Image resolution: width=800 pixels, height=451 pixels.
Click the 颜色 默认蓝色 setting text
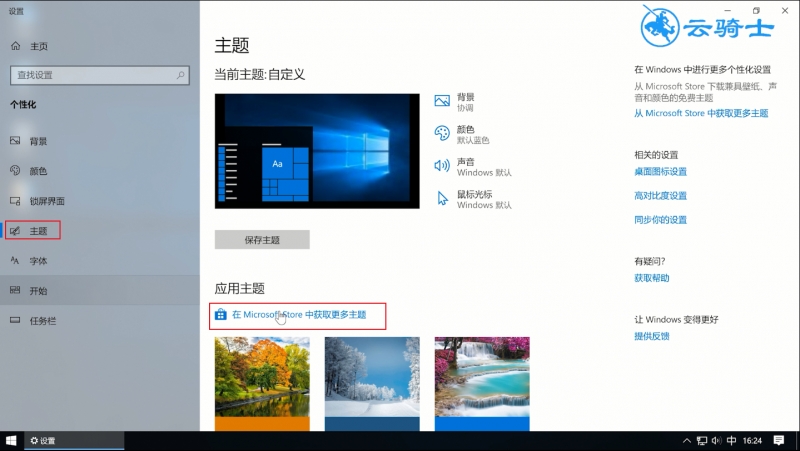tap(473, 135)
